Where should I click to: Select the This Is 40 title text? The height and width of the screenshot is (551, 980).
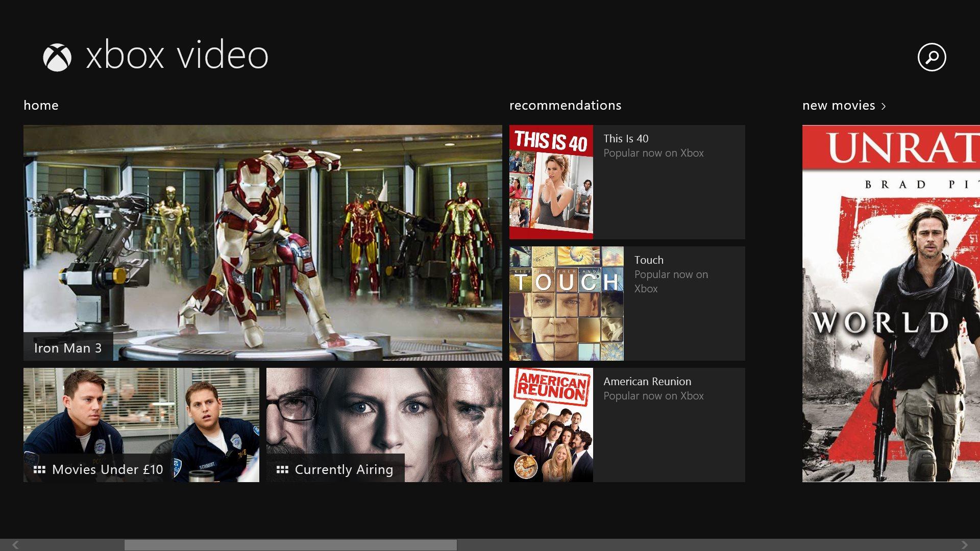coord(626,139)
